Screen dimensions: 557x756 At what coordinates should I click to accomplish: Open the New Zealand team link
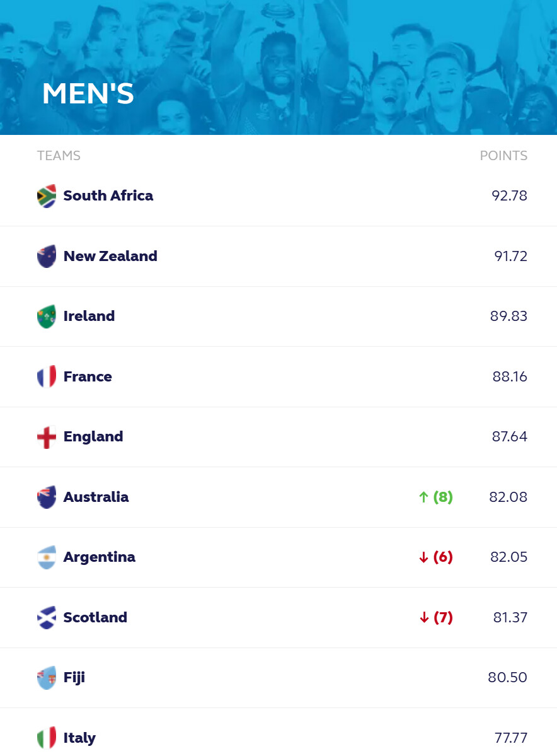pyautogui.click(x=110, y=256)
